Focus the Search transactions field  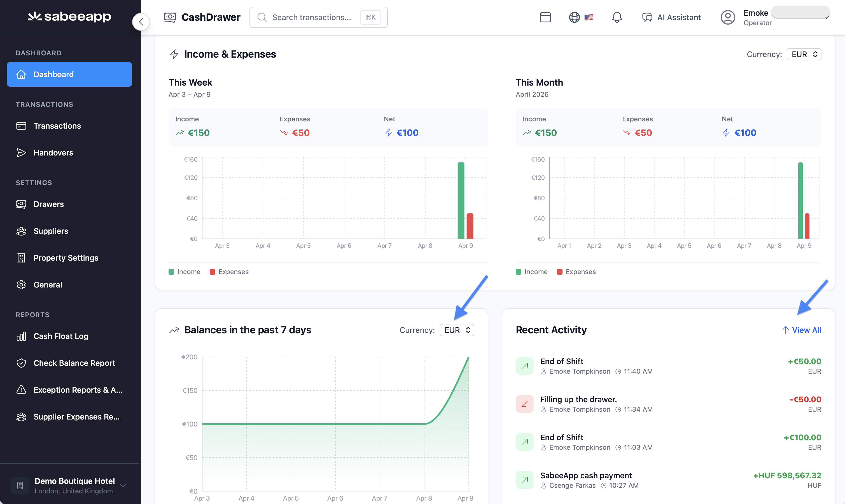pyautogui.click(x=311, y=17)
